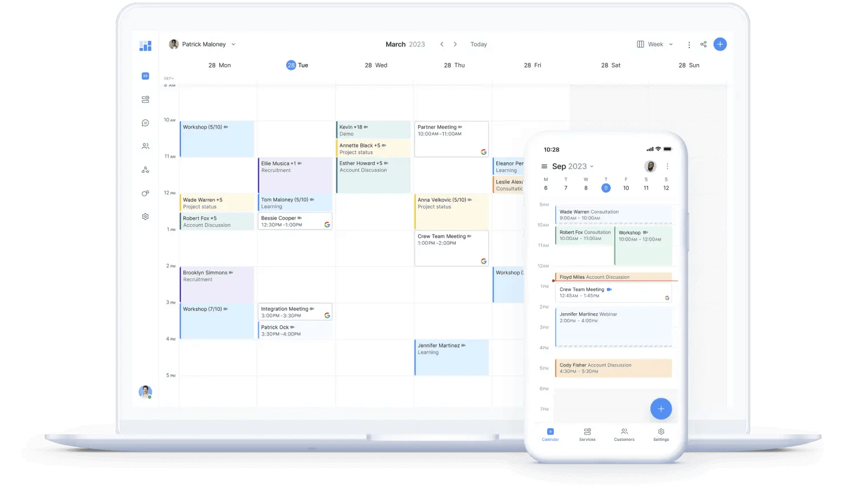This screenshot has height=503, width=868.
Task: Tap the phone floating plus button
Action: [x=661, y=409]
